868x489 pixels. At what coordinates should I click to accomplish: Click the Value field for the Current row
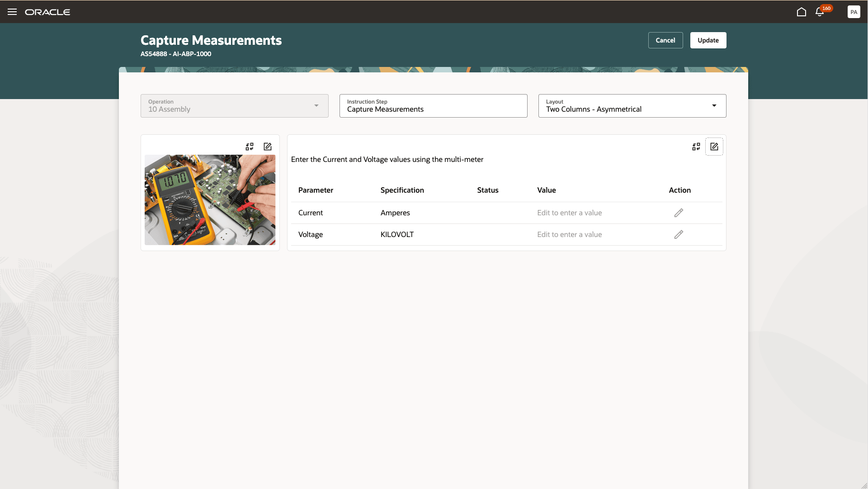[570, 213]
